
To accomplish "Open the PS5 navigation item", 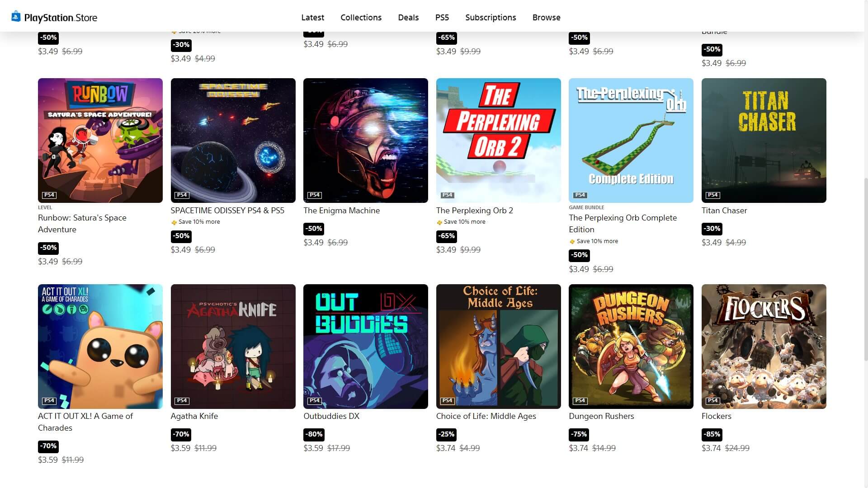I will (442, 18).
